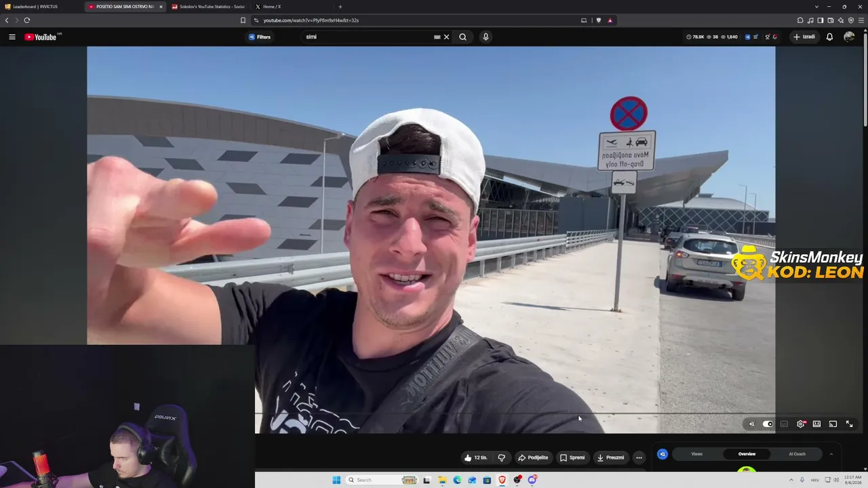Open Discord from the taskbar
Screen dimensions: 868x488
click(x=533, y=480)
